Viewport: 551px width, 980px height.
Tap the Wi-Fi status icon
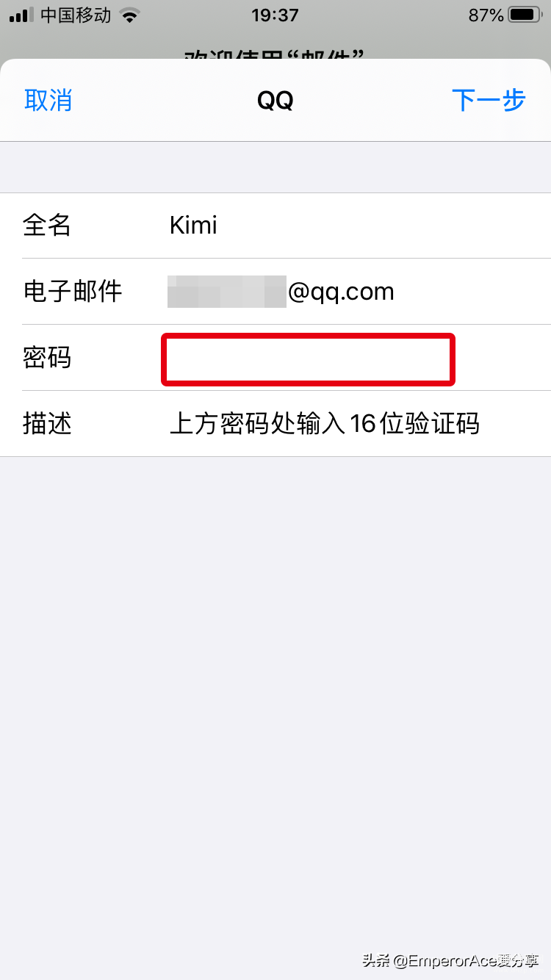point(130,15)
